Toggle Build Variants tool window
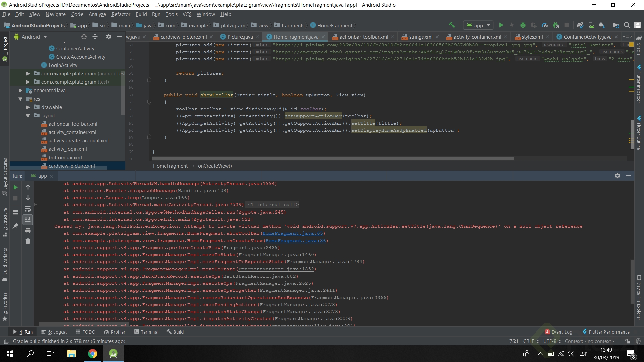The image size is (644, 362). click(x=5, y=264)
